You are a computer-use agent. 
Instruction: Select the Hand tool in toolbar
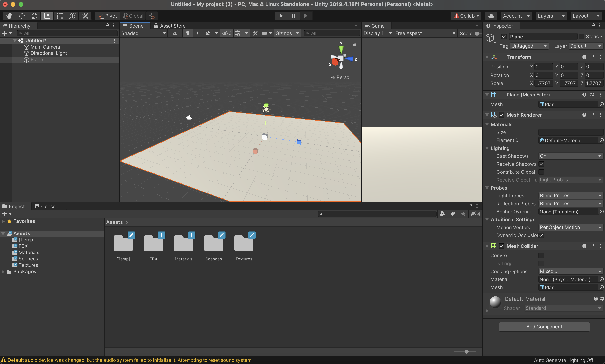tap(9, 16)
